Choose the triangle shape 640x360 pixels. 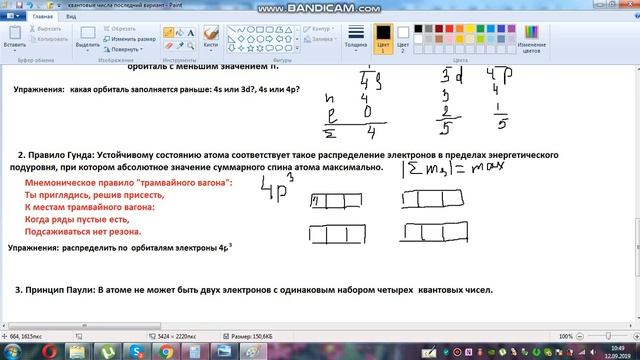[x=289, y=30]
